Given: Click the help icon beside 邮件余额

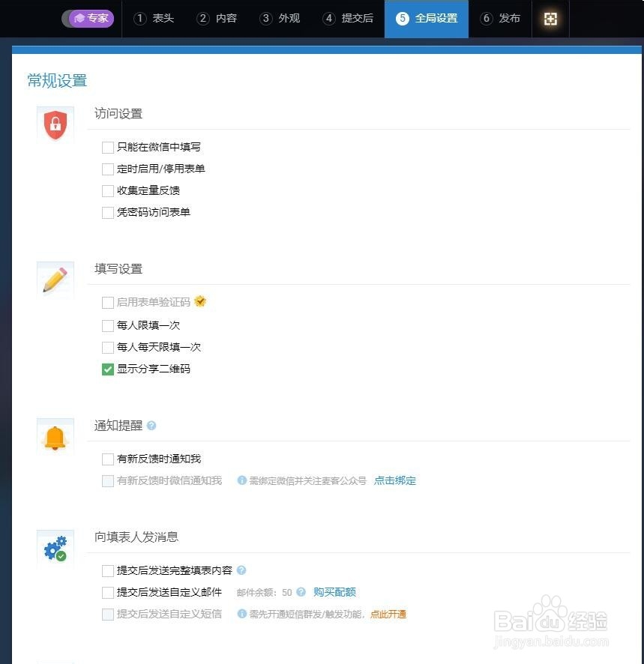Looking at the screenshot, I should coord(301,592).
